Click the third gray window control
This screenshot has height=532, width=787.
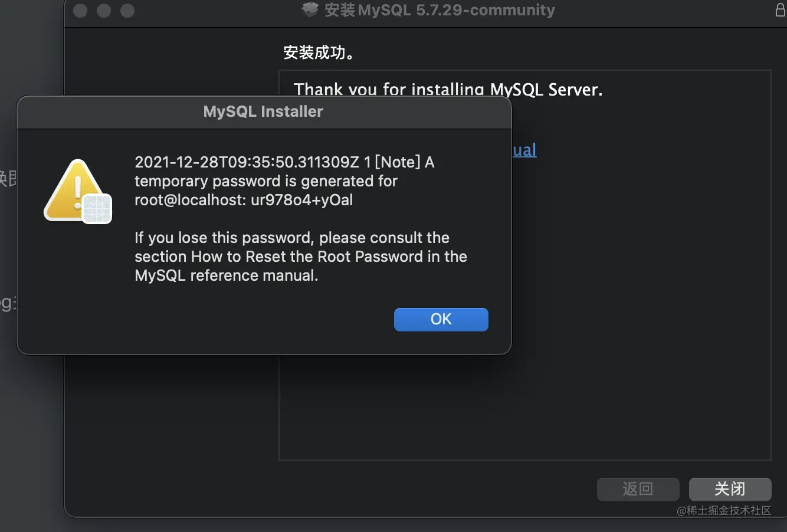127,11
